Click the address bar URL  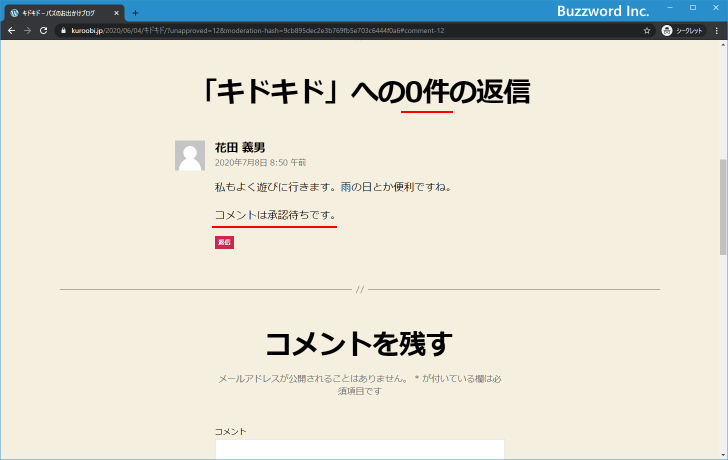tap(258, 31)
